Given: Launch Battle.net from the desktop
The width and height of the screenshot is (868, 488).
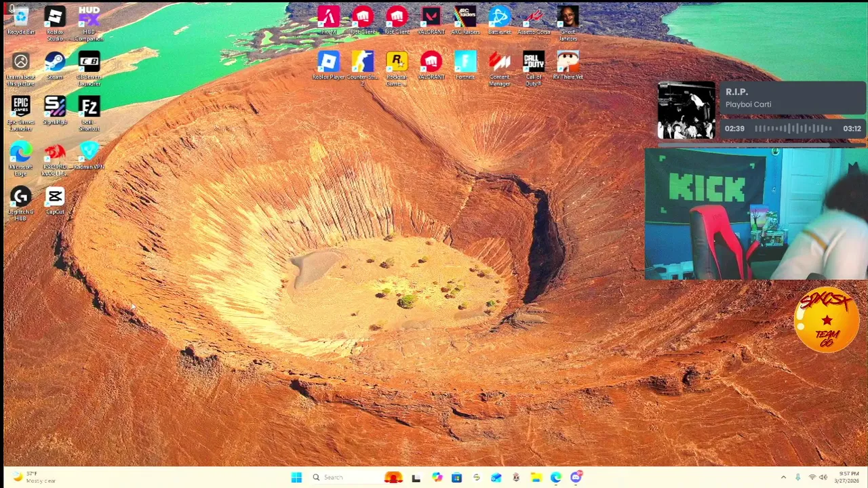Looking at the screenshot, I should (x=499, y=20).
